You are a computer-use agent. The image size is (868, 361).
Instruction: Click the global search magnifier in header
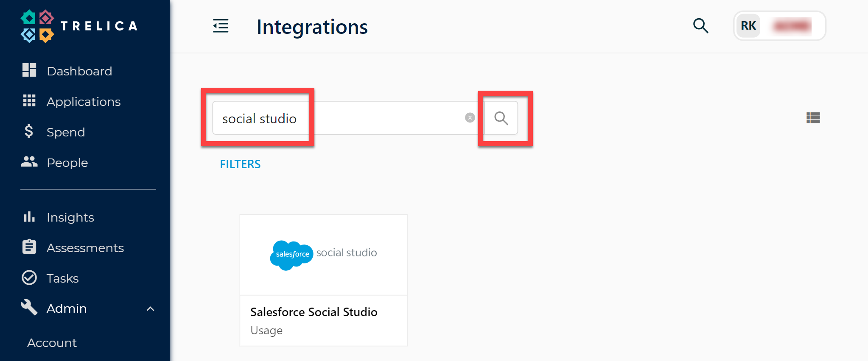(x=700, y=26)
